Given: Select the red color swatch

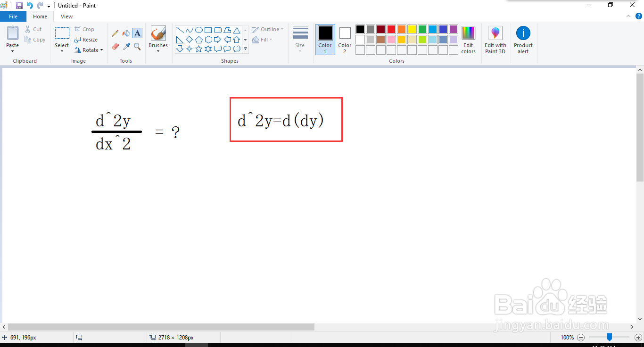Looking at the screenshot, I should point(390,29).
